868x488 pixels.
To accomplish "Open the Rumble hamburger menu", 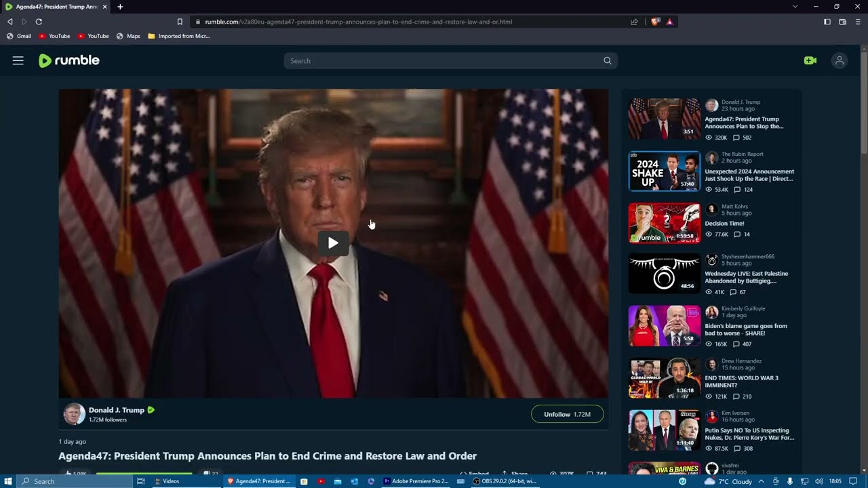I will tap(18, 61).
